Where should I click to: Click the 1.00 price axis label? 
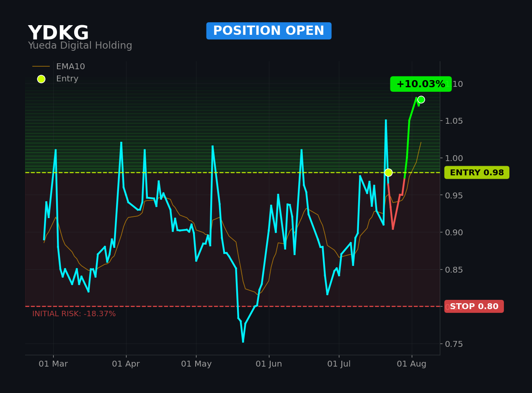(x=454, y=158)
